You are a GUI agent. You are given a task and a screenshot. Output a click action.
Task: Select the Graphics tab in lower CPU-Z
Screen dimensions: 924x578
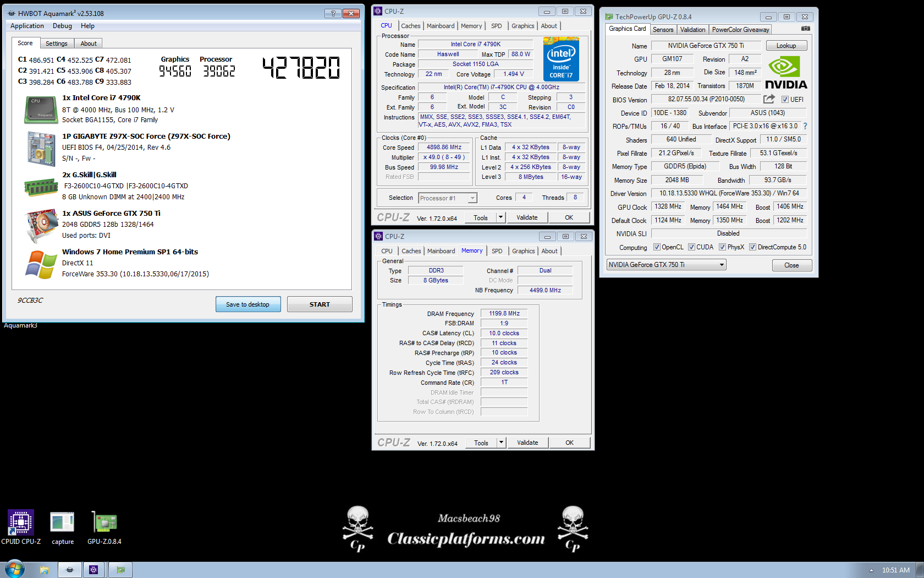click(x=523, y=251)
